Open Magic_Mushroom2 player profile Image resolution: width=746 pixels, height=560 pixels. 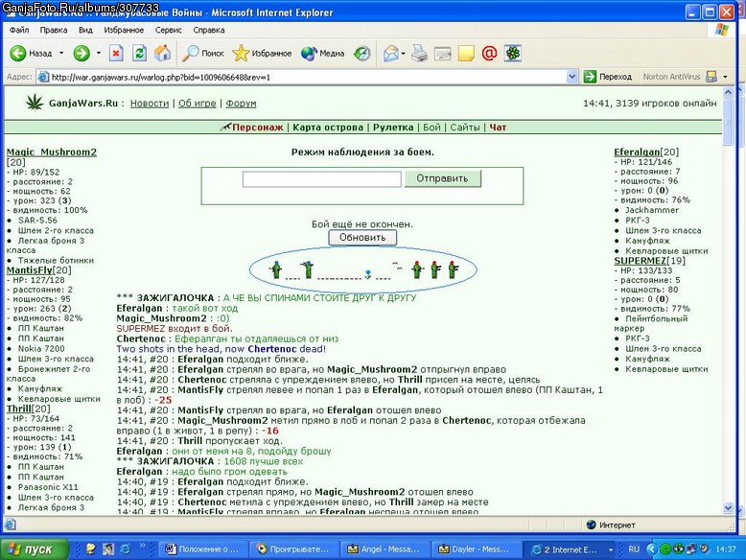[52, 152]
